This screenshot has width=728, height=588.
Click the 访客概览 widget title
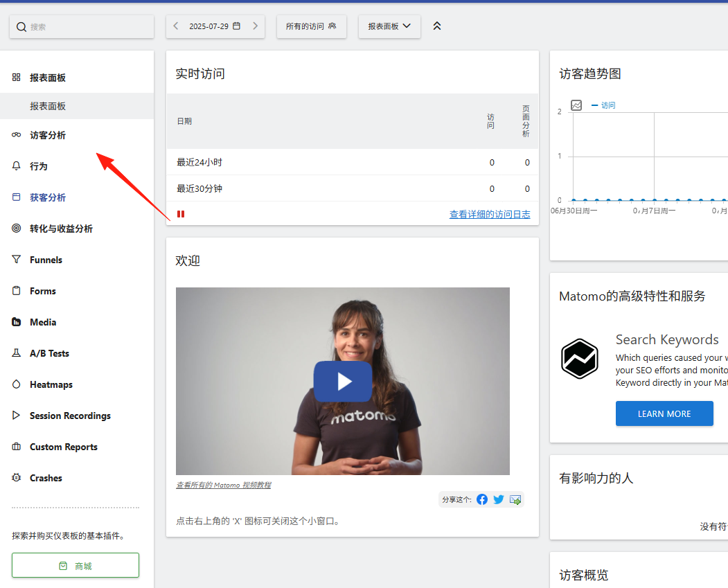[584, 576]
